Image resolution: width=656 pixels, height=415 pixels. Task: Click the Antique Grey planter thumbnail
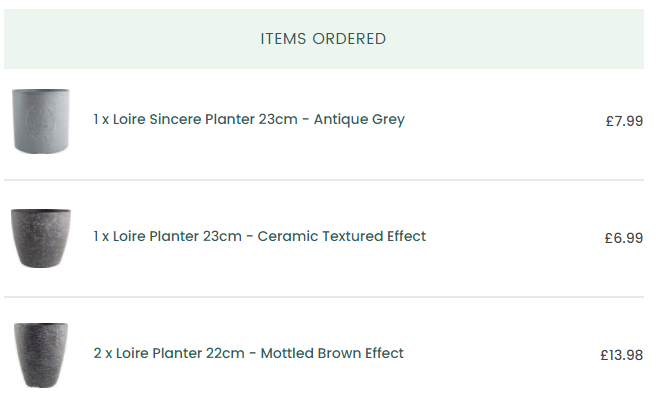pyautogui.click(x=41, y=121)
